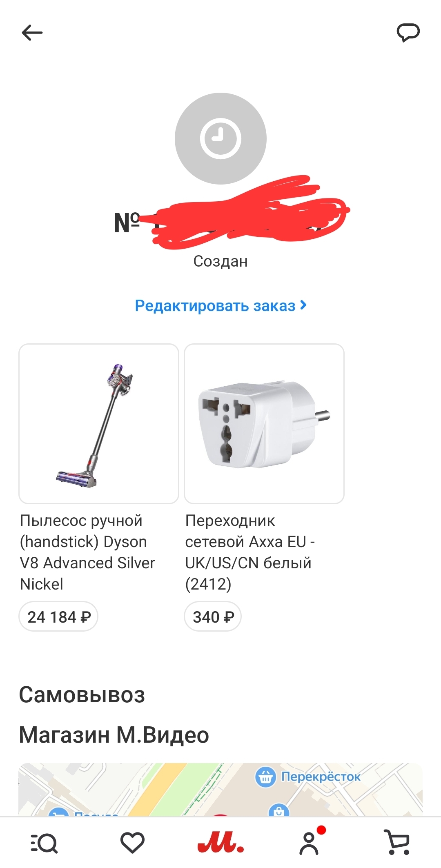Open the Dyson vacuum product image
The width and height of the screenshot is (441, 868).
[99, 424]
